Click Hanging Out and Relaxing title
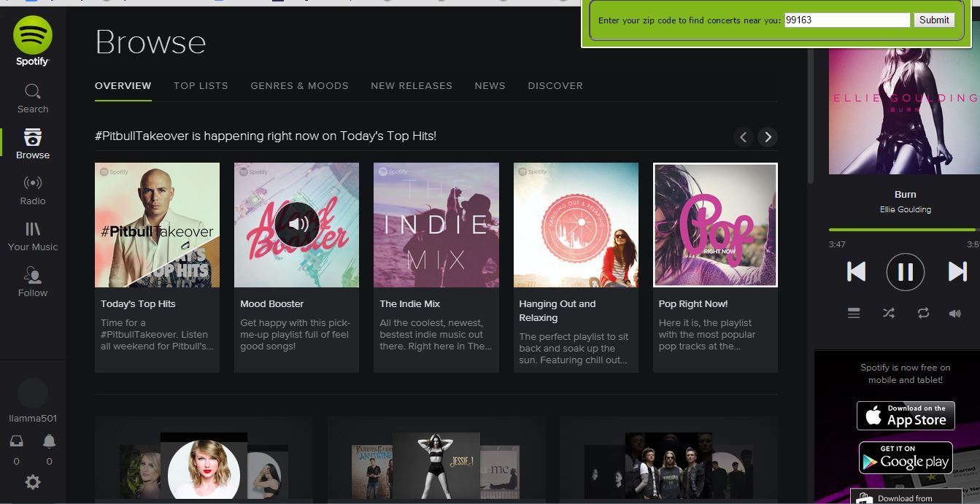 coord(557,311)
